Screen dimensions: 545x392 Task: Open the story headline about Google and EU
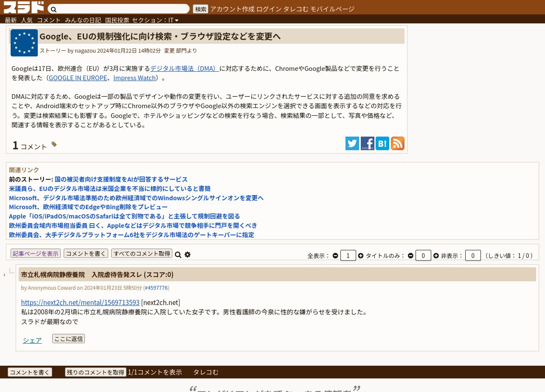pos(160,36)
